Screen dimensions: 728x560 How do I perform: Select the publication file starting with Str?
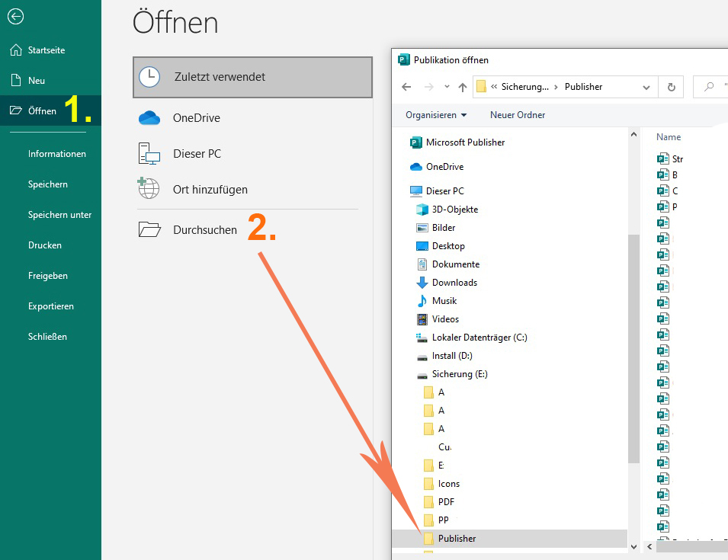(x=670, y=159)
